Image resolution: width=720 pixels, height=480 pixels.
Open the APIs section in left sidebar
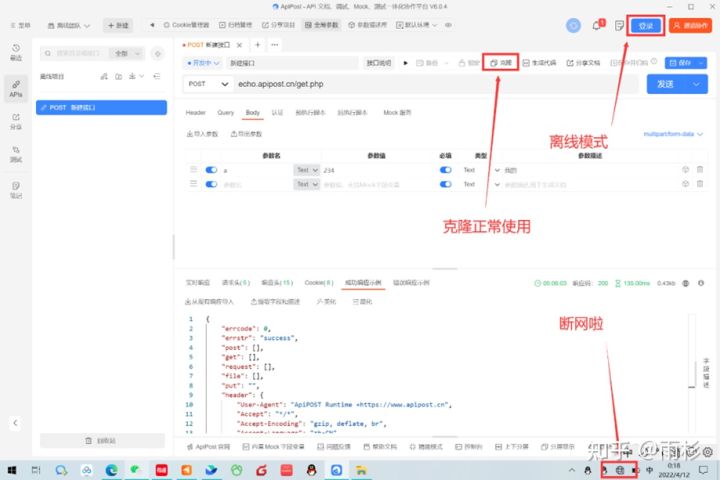tap(16, 89)
